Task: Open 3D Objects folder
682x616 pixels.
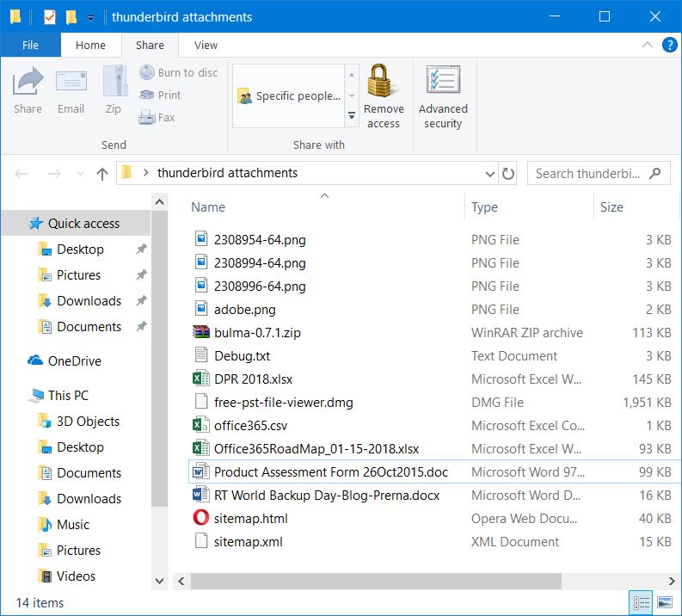Action: click(79, 421)
